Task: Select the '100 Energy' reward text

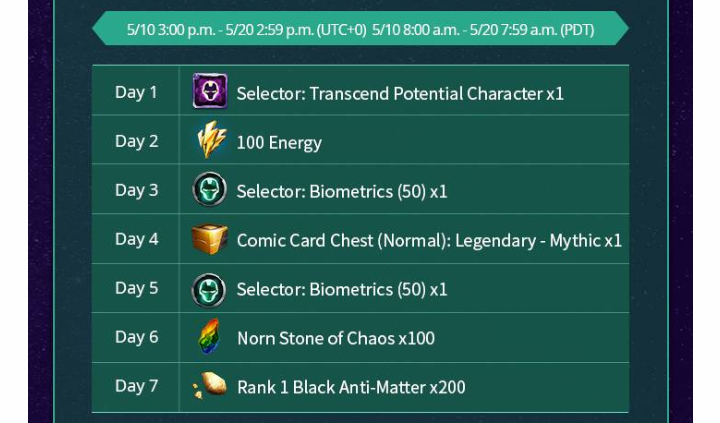Action: tap(279, 143)
